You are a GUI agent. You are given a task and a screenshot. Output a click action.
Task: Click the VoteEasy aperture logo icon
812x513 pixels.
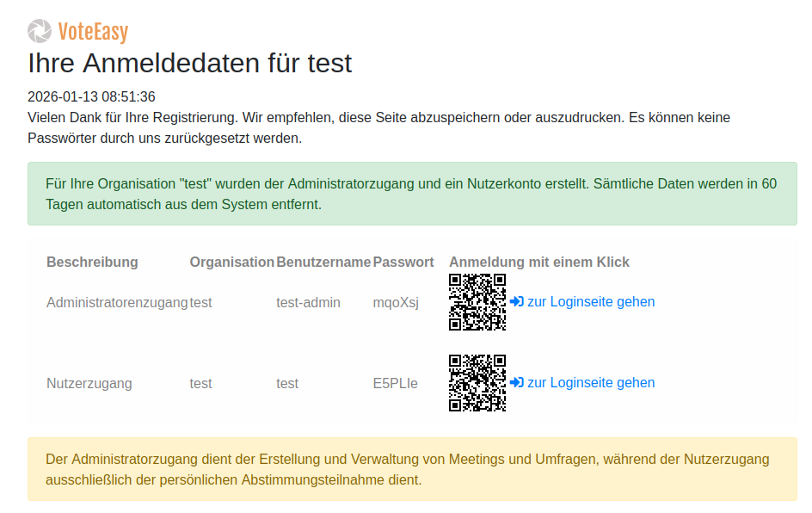tap(38, 32)
